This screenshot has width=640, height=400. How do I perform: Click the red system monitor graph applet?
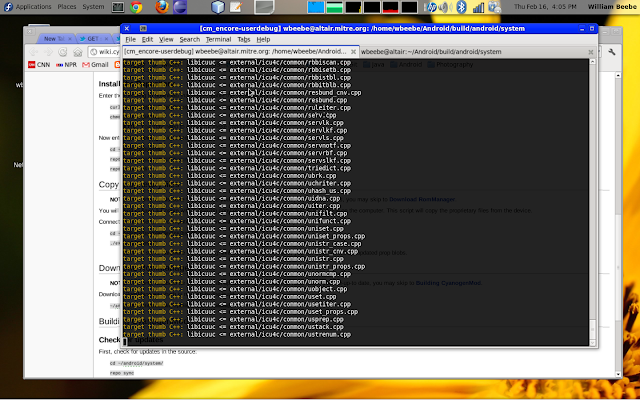pos(391,7)
